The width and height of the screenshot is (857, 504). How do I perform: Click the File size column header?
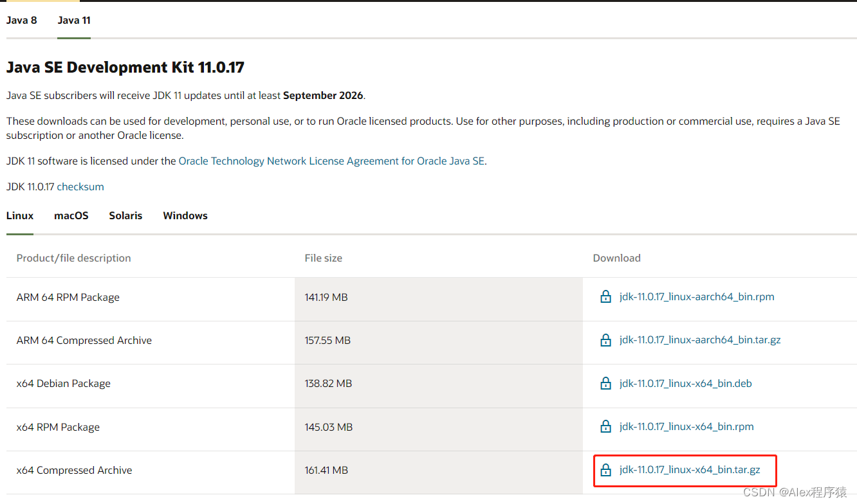pos(324,258)
